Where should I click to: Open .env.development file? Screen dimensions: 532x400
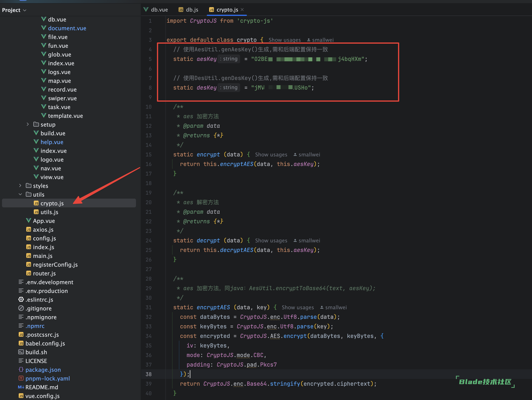pos(49,282)
